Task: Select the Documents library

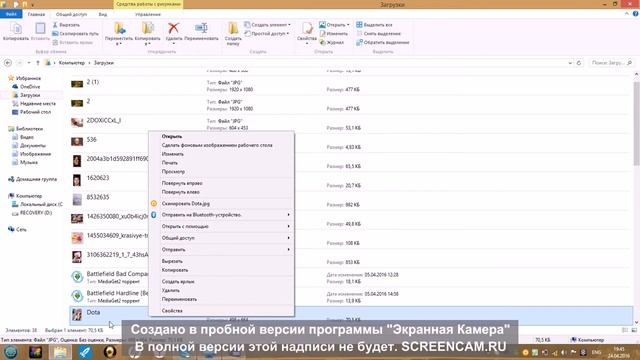Action: pyautogui.click(x=33, y=145)
